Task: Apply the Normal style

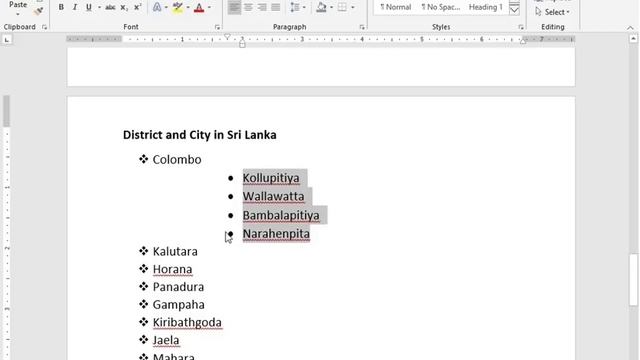Action: tap(396, 7)
